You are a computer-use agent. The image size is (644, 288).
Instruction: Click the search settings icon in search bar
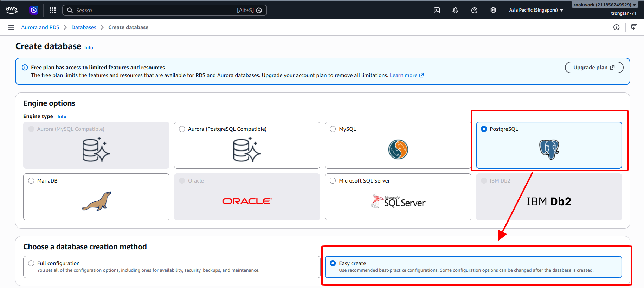tap(259, 11)
